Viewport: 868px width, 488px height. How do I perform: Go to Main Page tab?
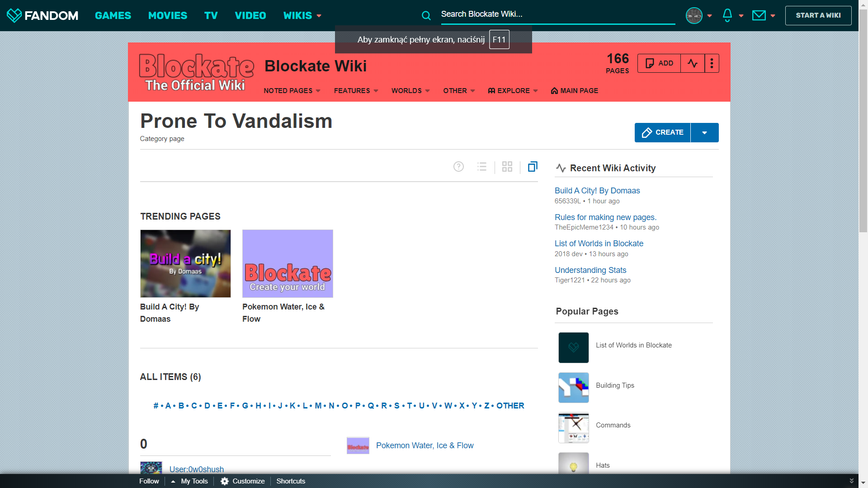tap(574, 91)
